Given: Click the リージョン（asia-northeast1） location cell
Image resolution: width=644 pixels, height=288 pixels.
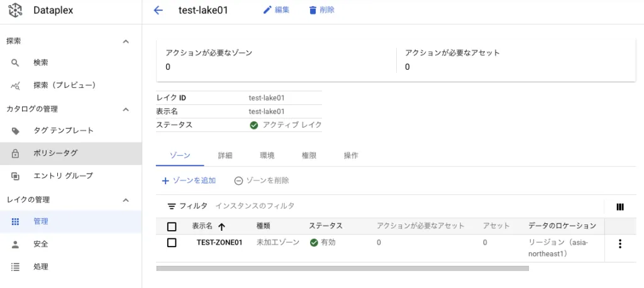Looking at the screenshot, I should [558, 248].
